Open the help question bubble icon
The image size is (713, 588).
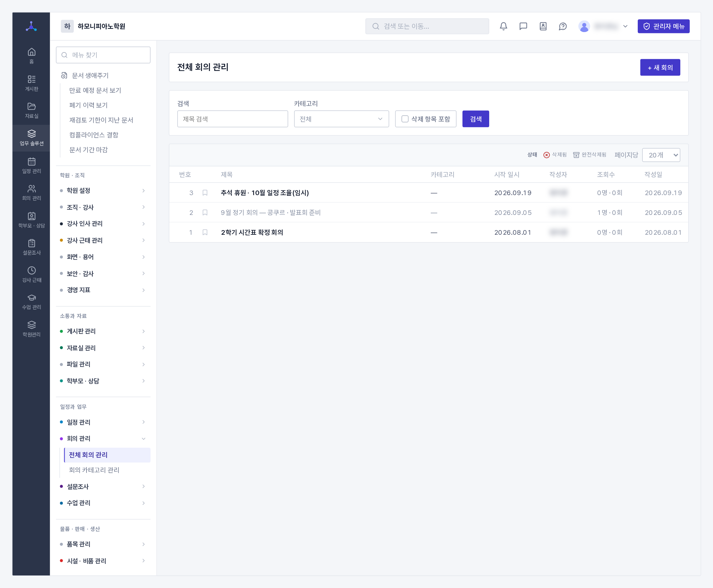click(563, 26)
